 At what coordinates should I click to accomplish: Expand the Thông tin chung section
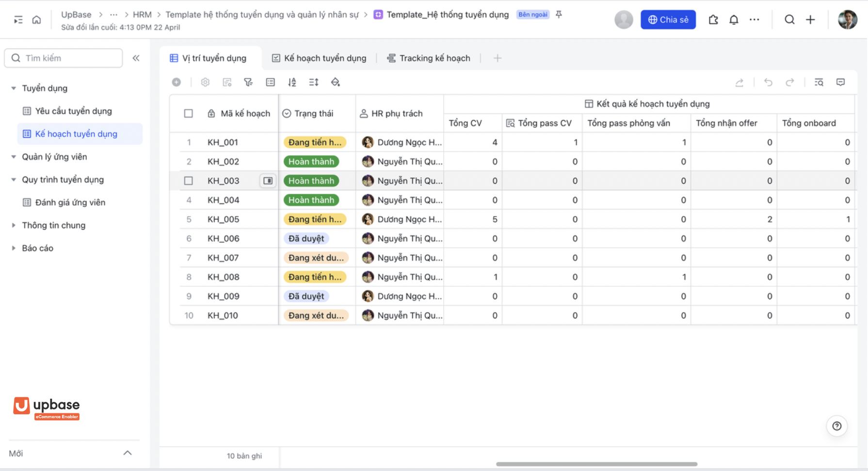point(14,225)
